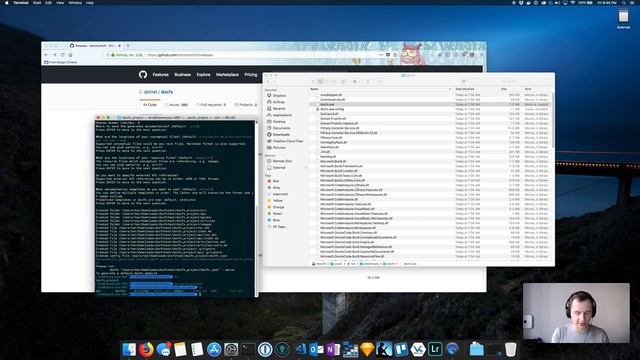Select Dropbox in Finder sidebar
The image size is (640, 360).
click(279, 96)
